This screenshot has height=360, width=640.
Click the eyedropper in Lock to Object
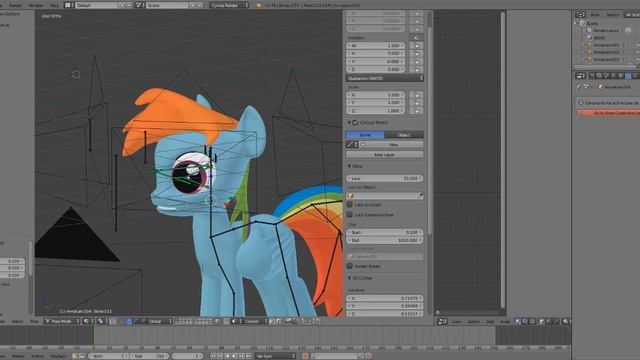click(420, 196)
